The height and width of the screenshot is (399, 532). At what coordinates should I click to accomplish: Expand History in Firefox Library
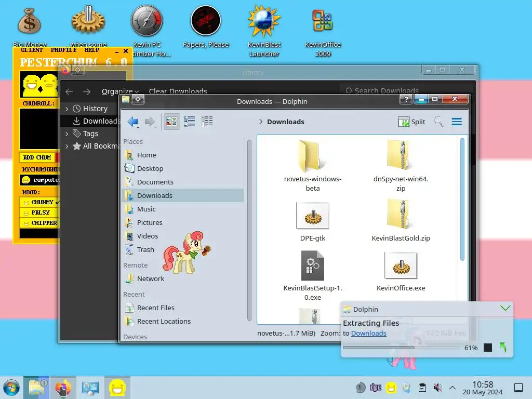point(67,109)
